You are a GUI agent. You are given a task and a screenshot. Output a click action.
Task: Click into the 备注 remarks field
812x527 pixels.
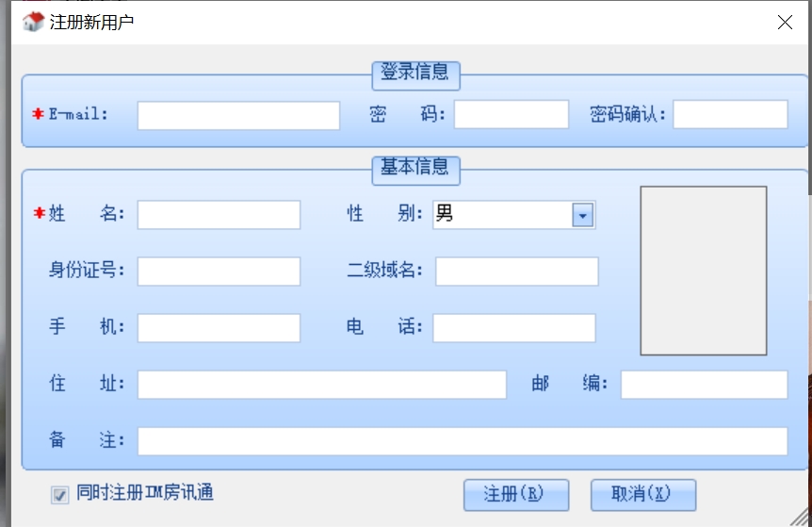[462, 441]
